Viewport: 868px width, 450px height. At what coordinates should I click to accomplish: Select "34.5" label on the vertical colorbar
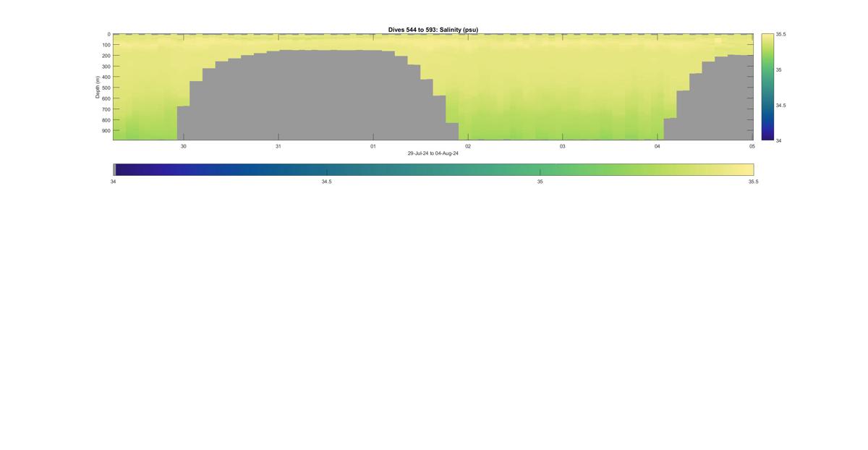click(781, 105)
